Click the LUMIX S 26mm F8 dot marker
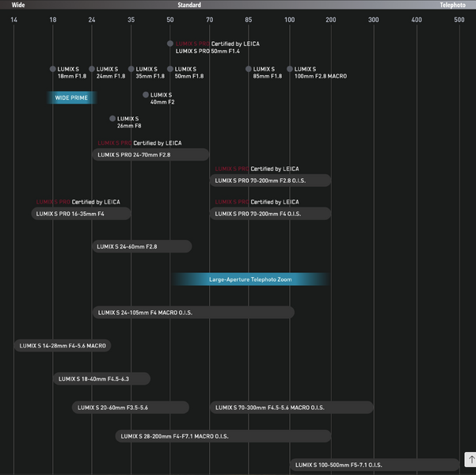 pos(112,119)
